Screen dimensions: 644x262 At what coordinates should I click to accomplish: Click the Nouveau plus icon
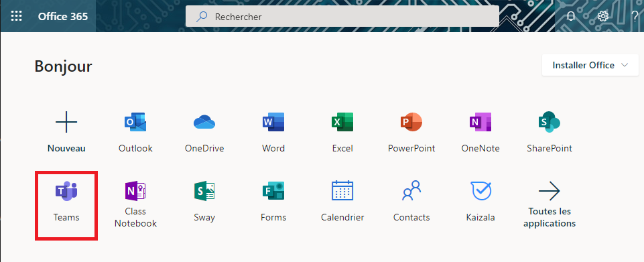pos(66,122)
